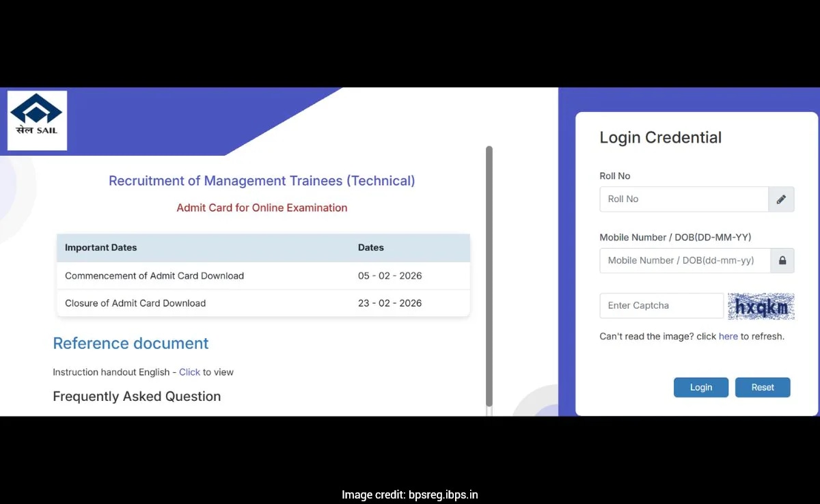Click the vertical scrollbar of the left panel
The width and height of the screenshot is (820, 504).
[x=489, y=273]
